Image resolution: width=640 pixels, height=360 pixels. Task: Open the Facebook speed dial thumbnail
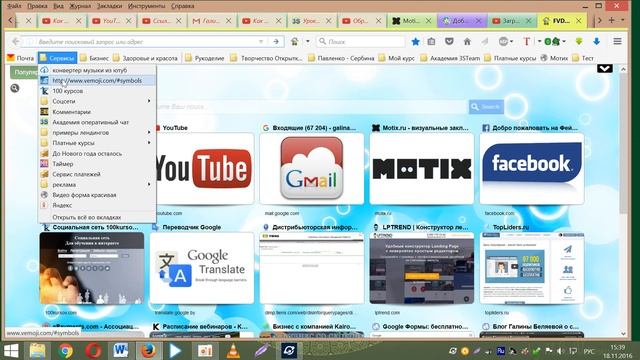(x=532, y=168)
